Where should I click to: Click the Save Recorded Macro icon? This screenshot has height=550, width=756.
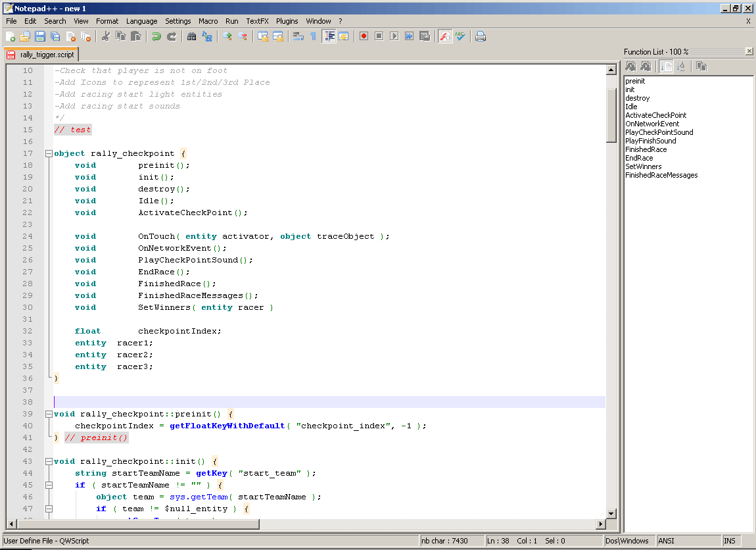(425, 37)
